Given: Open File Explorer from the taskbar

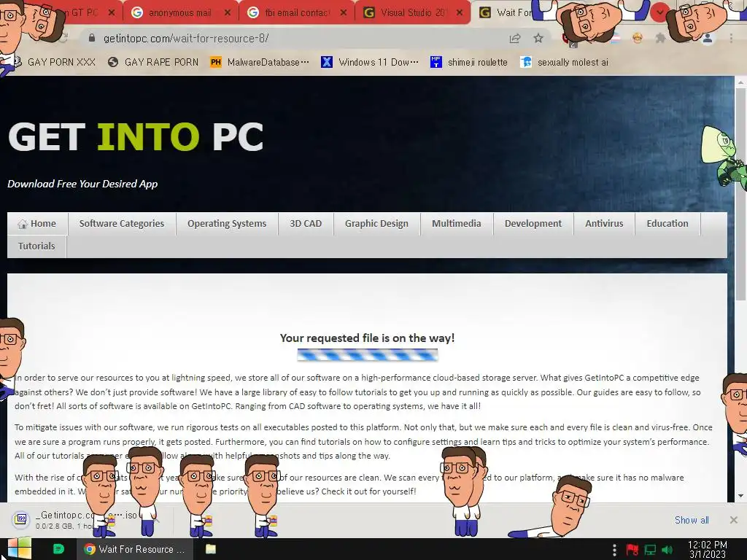Looking at the screenshot, I should tap(211, 549).
